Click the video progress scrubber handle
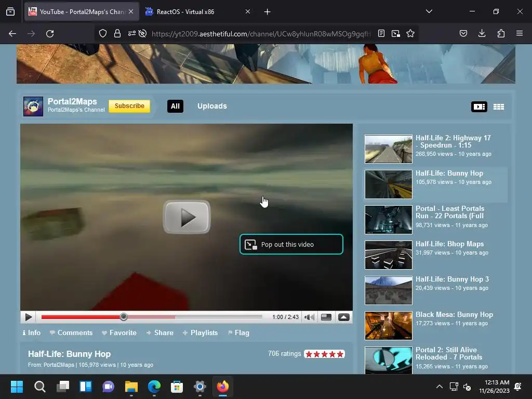 [x=124, y=317]
